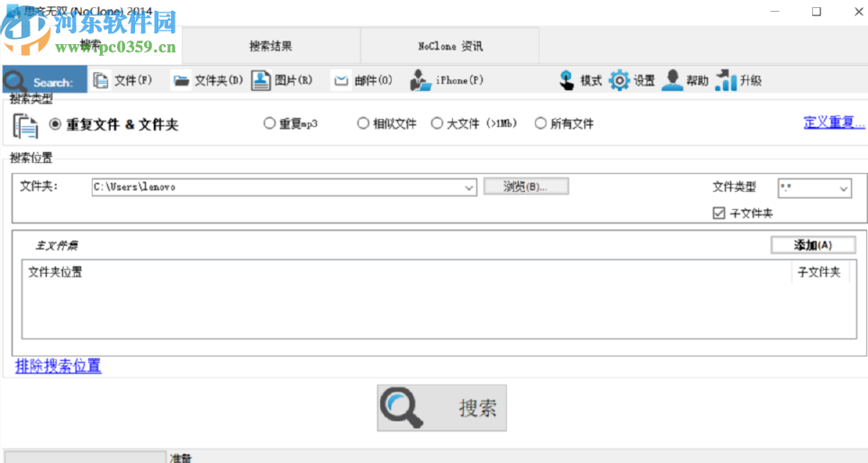The height and width of the screenshot is (463, 868).
Task: Click the progress bar in status bar
Action: pos(85,457)
